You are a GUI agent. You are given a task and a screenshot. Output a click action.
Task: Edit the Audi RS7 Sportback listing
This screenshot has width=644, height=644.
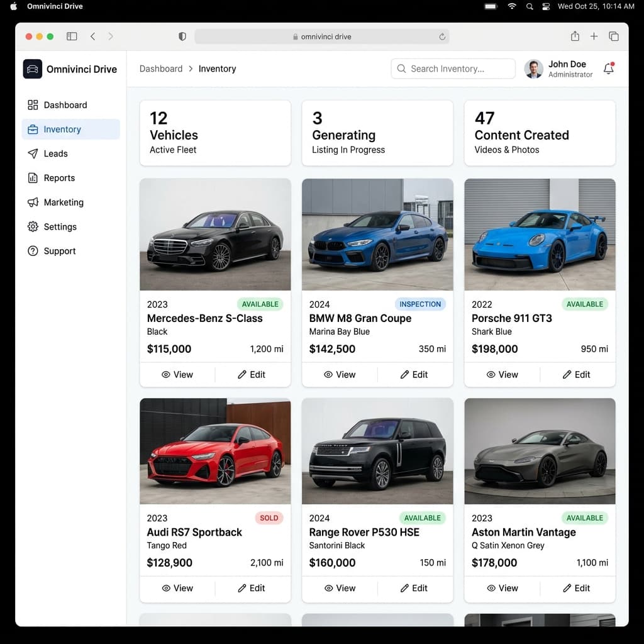(253, 588)
